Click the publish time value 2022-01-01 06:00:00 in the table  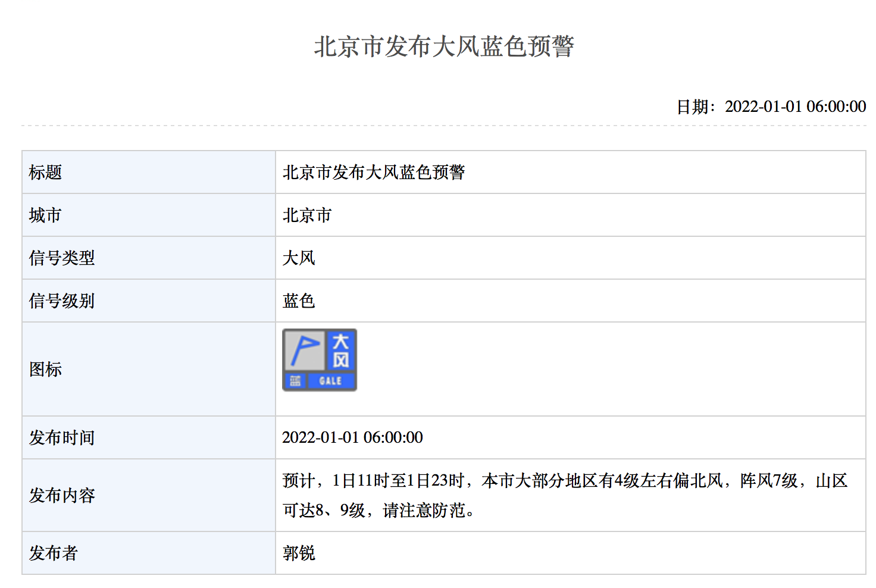(352, 438)
